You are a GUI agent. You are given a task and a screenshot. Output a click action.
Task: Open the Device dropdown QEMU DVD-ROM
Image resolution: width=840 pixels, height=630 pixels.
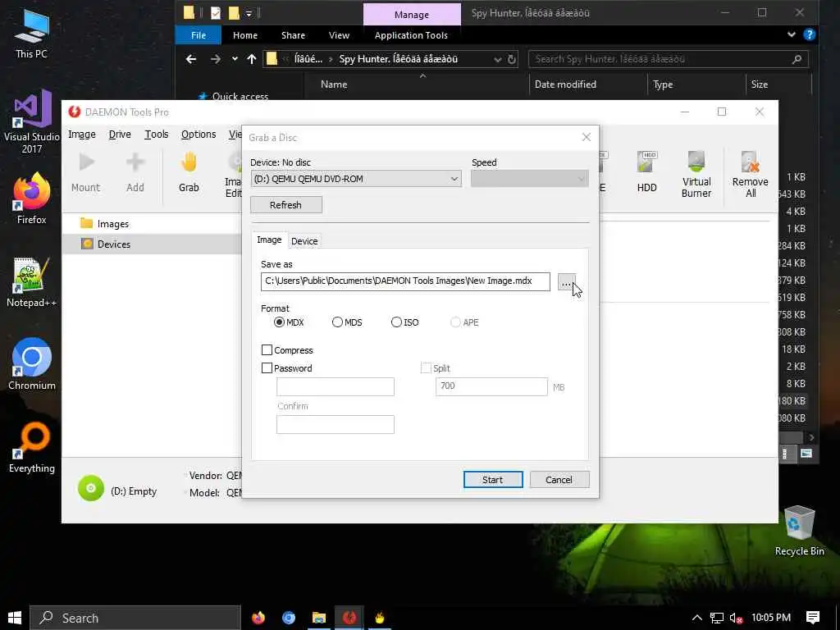click(356, 178)
